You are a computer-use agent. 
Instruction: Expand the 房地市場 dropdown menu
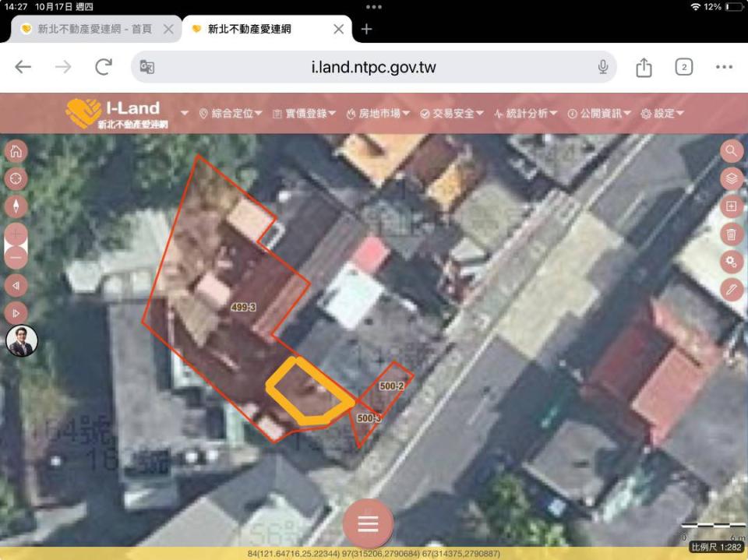[379, 114]
